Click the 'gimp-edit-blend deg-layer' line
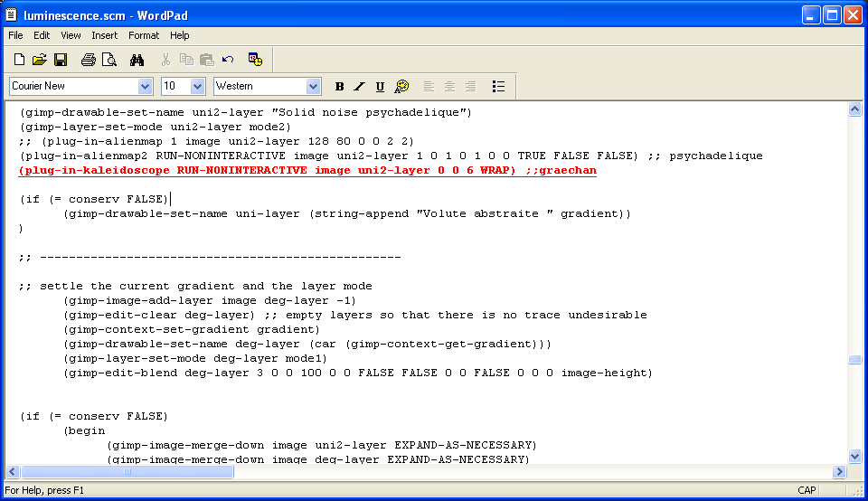 pos(358,373)
